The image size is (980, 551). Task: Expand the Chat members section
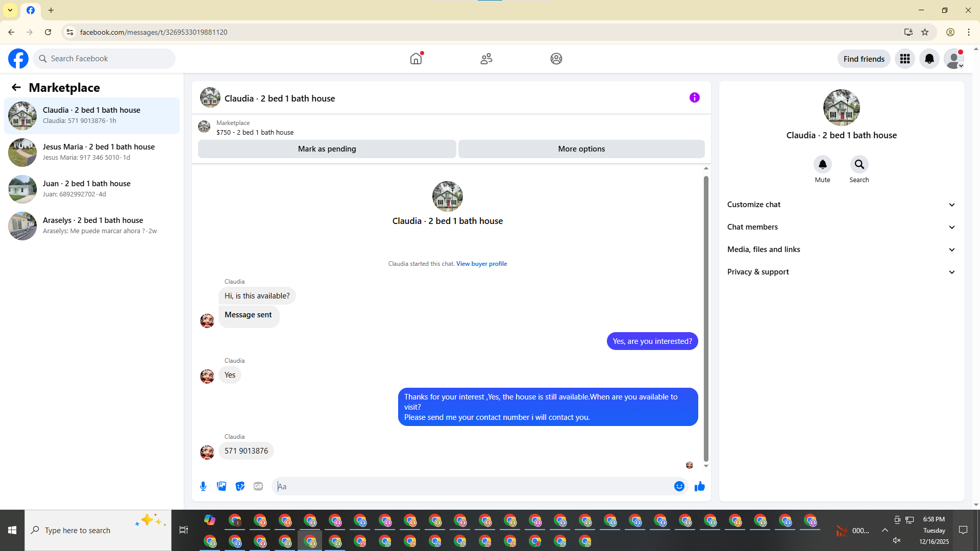(841, 227)
